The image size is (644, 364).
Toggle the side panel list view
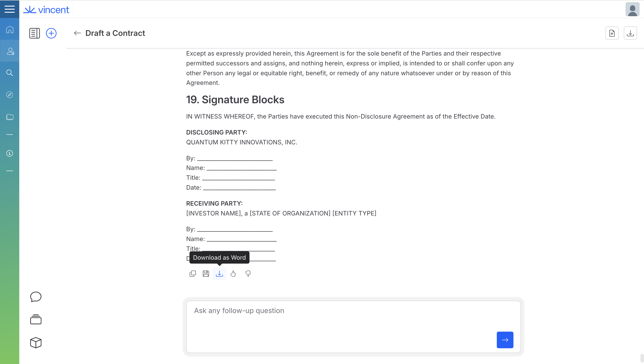[35, 33]
